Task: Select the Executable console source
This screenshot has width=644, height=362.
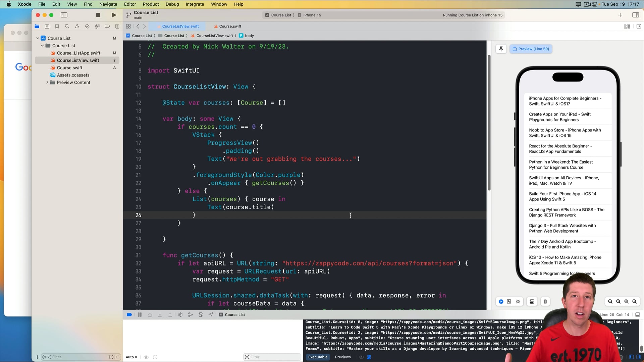Action: pyautogui.click(x=318, y=357)
